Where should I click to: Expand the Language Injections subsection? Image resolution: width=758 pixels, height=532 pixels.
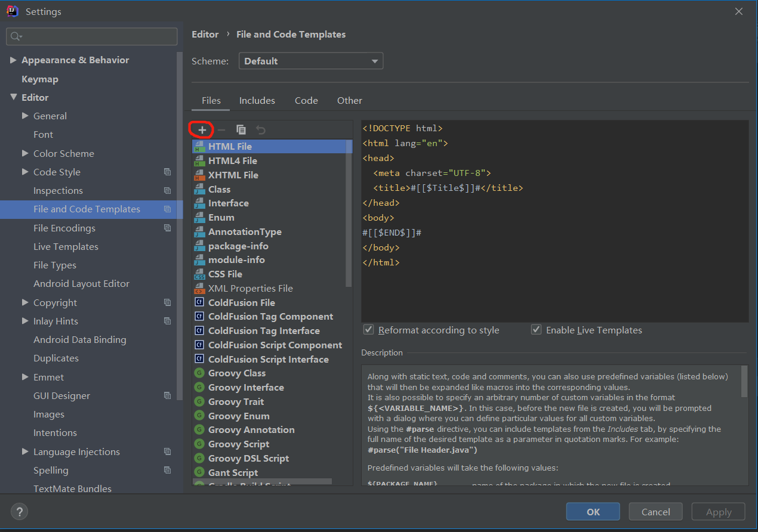pyautogui.click(x=25, y=452)
